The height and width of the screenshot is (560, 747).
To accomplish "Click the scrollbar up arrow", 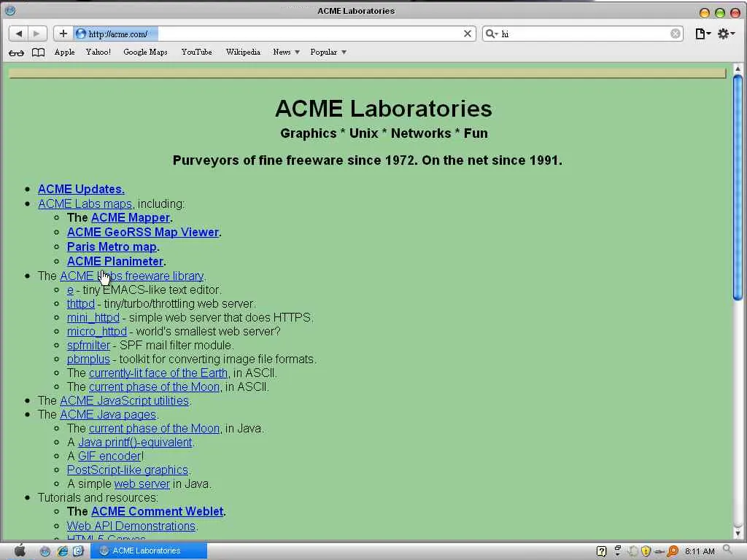I will [738, 69].
